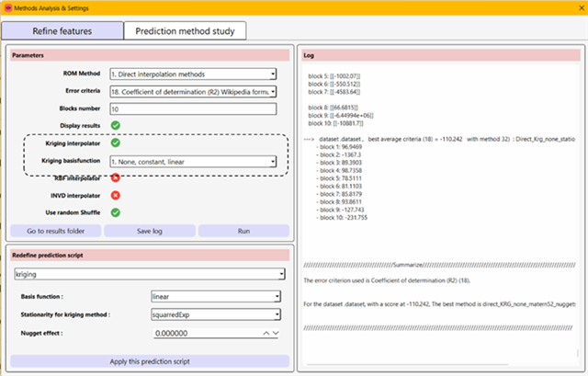Select log line 'block 4: 98.7358'
The image size is (588, 376).
point(339,170)
